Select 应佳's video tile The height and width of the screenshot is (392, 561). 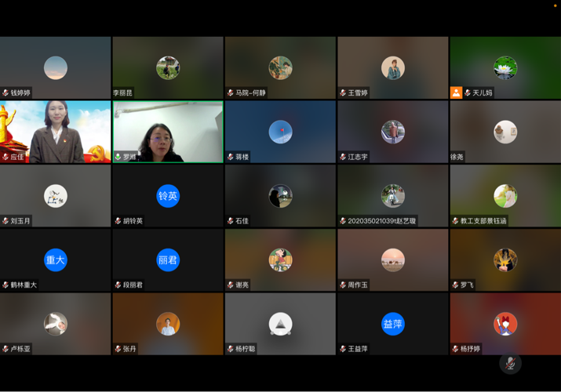pos(56,131)
